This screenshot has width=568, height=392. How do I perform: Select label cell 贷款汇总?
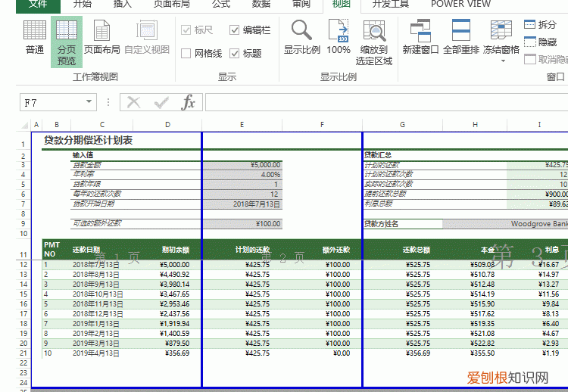(378, 155)
